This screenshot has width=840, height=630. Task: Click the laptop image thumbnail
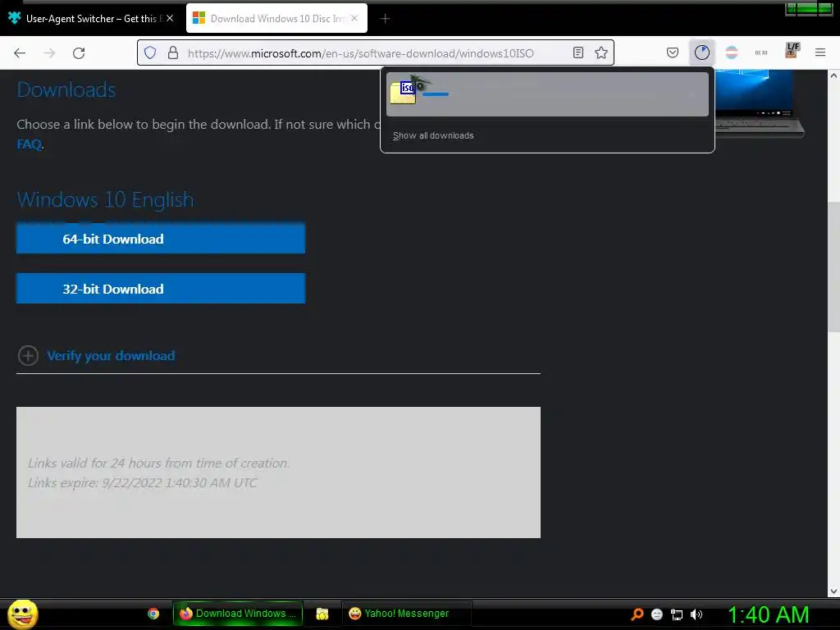pyautogui.click(x=760, y=103)
